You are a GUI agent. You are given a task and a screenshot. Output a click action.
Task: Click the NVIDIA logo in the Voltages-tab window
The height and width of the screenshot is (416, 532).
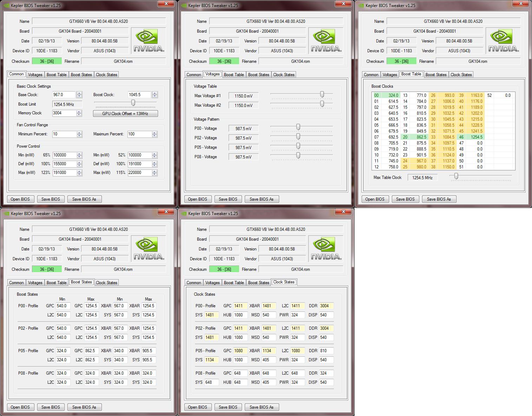pyautogui.click(x=326, y=41)
